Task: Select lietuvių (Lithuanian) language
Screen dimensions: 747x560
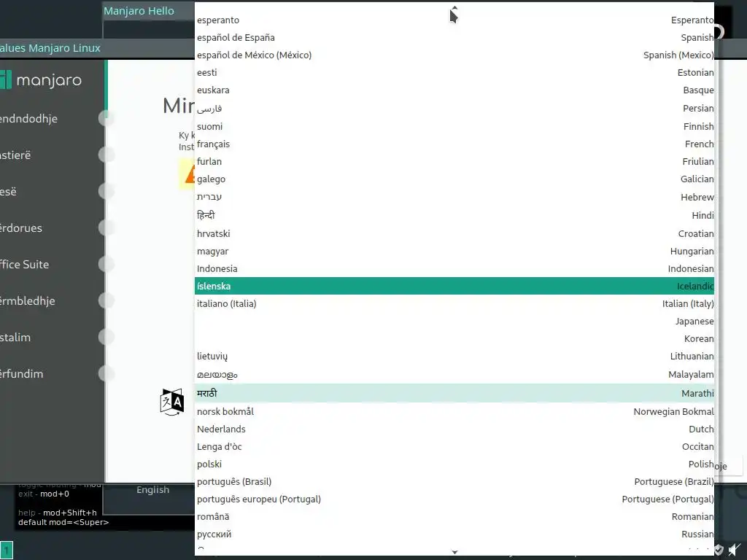Action: tap(454, 357)
